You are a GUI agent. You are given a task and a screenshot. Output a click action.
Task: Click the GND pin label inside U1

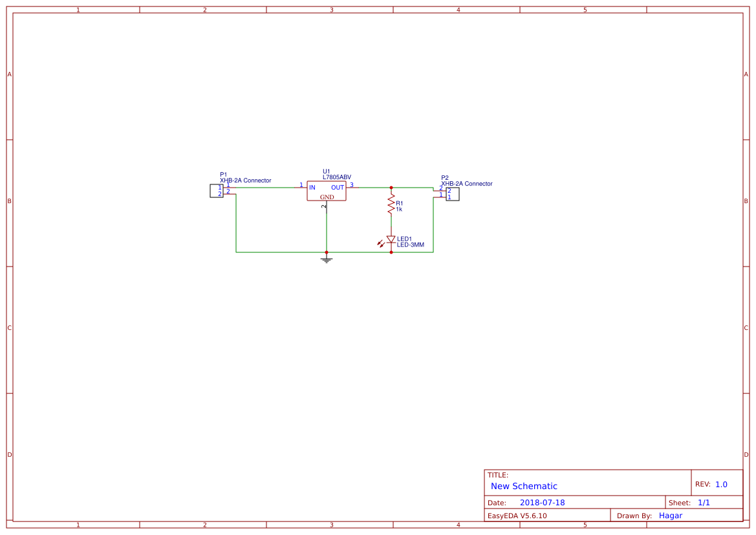[x=327, y=197]
